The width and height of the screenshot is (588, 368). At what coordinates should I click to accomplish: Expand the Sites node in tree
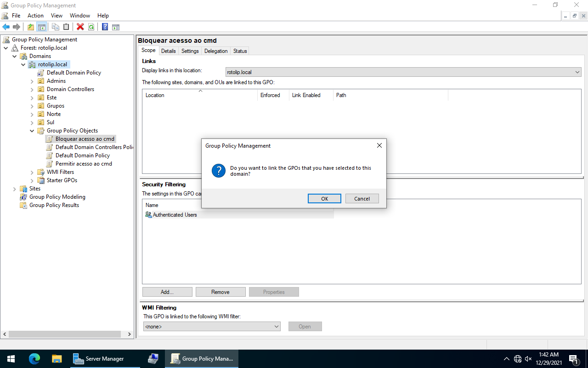pyautogui.click(x=15, y=189)
